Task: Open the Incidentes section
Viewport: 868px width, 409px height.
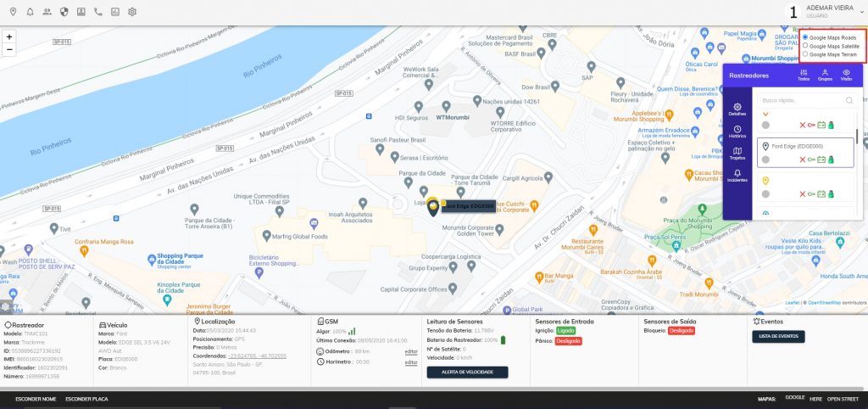Action: tap(737, 176)
